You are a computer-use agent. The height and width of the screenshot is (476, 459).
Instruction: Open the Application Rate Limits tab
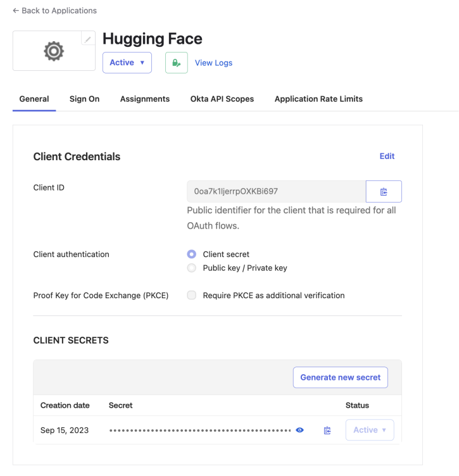pyautogui.click(x=318, y=99)
